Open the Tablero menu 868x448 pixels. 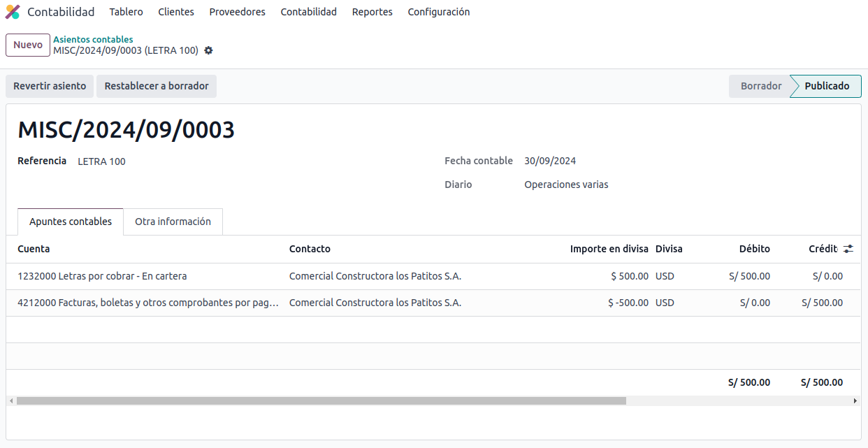pyautogui.click(x=126, y=12)
